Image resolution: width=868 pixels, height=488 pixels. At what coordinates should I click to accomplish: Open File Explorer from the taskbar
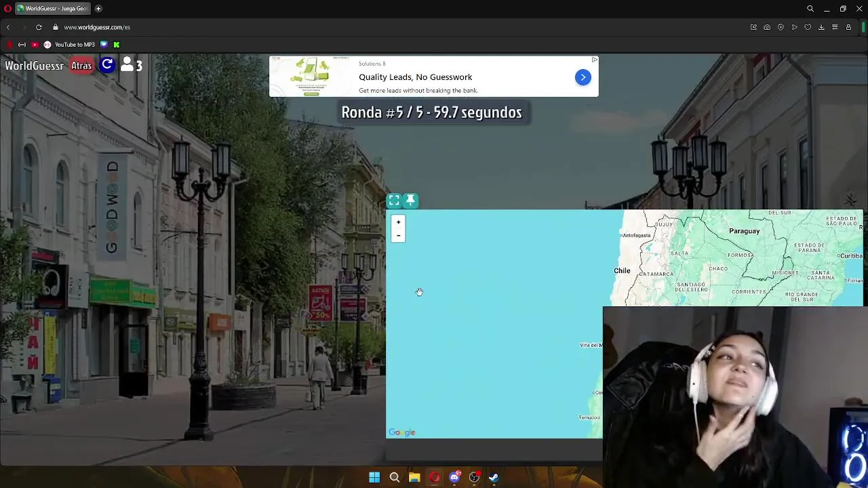[x=414, y=478]
